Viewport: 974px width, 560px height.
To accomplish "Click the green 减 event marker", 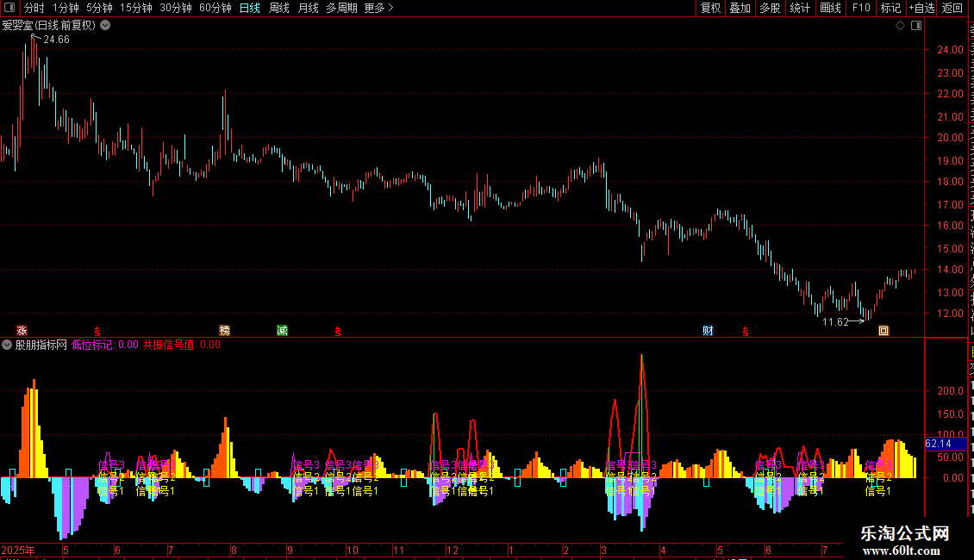I will (x=282, y=330).
